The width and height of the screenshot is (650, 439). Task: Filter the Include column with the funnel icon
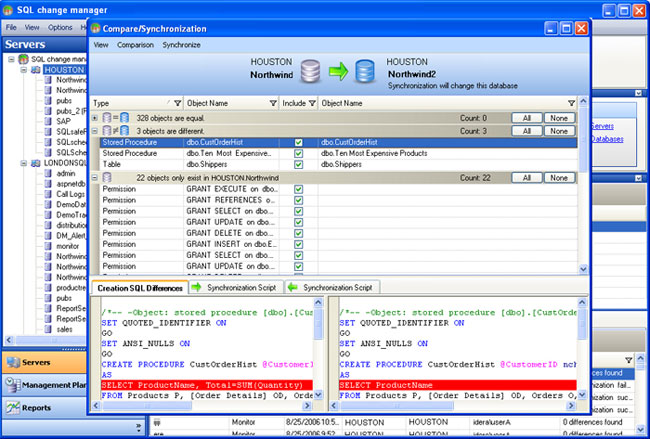click(x=312, y=103)
